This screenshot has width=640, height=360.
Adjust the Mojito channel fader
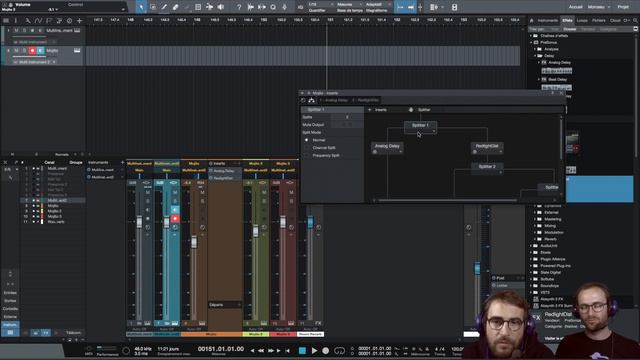click(x=194, y=242)
